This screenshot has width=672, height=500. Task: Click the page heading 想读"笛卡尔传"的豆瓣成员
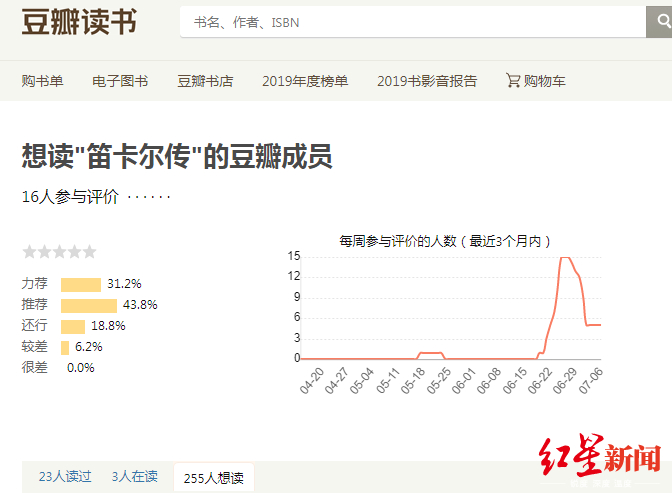pos(177,156)
